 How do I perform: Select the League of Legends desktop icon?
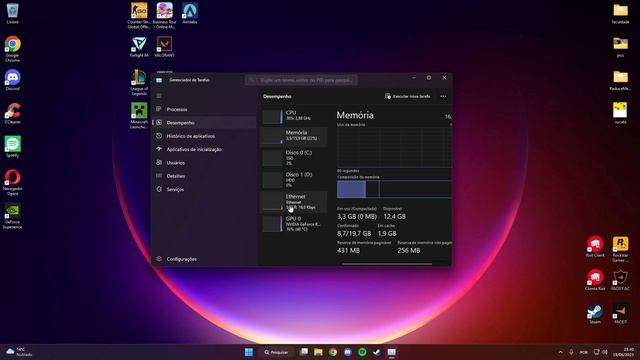[139, 82]
